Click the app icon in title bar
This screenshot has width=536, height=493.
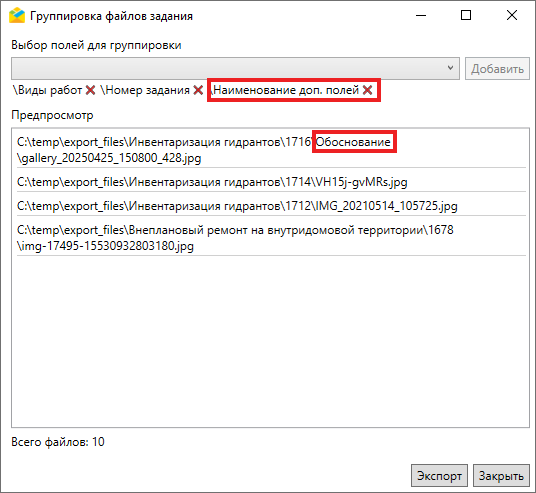17,16
